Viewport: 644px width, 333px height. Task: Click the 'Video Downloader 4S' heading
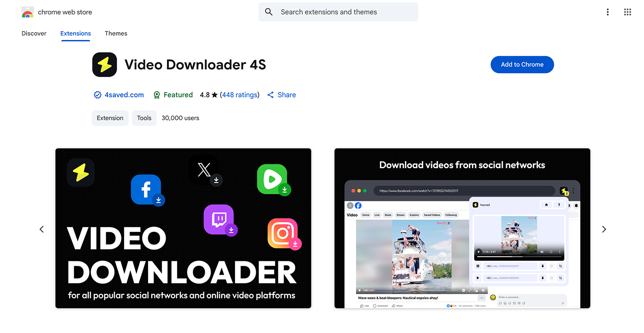click(195, 64)
